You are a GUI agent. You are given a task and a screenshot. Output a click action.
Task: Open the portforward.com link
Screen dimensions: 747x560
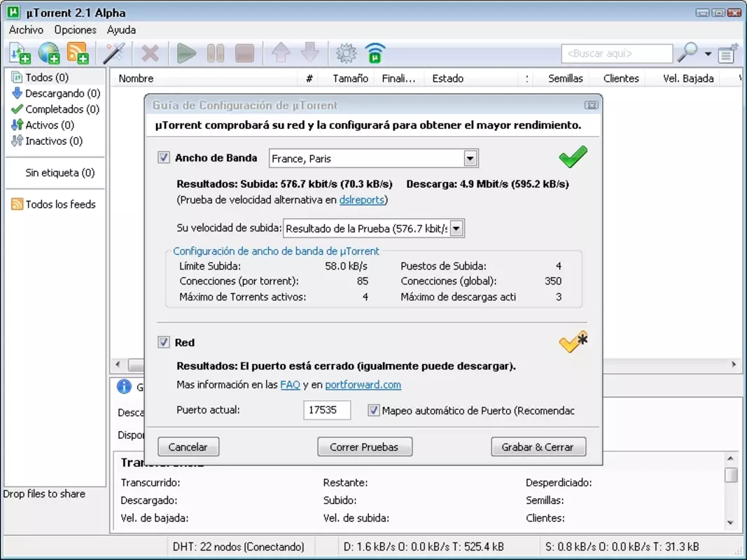pyautogui.click(x=363, y=384)
